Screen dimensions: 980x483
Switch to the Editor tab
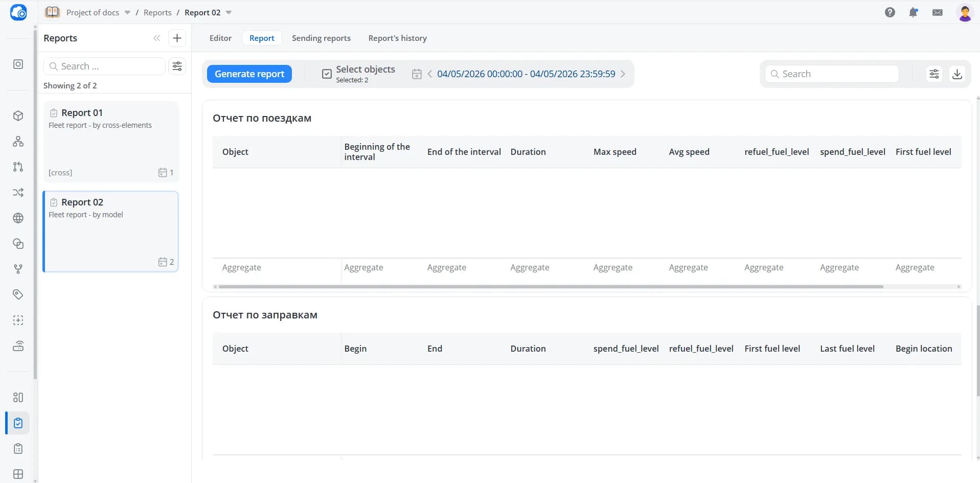220,38
